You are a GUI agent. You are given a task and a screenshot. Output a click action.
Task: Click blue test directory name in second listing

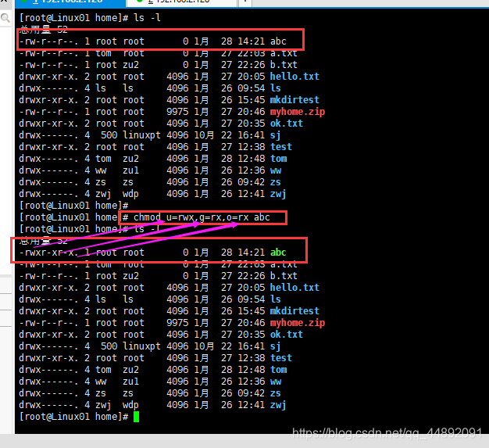[281, 358]
